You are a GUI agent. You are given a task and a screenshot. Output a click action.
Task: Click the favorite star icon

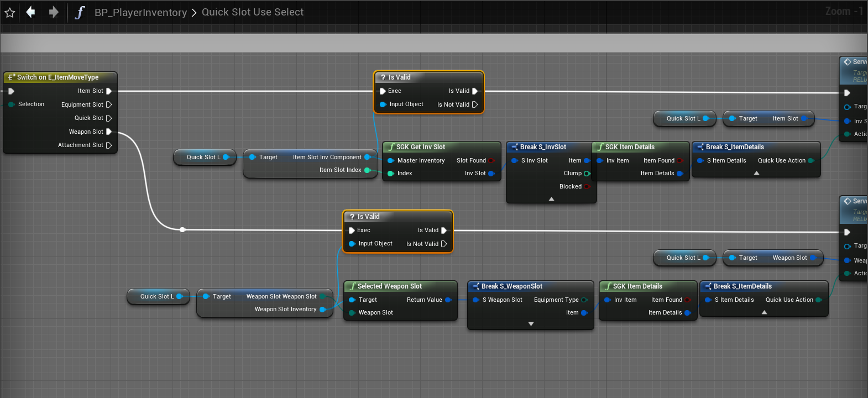coord(9,12)
